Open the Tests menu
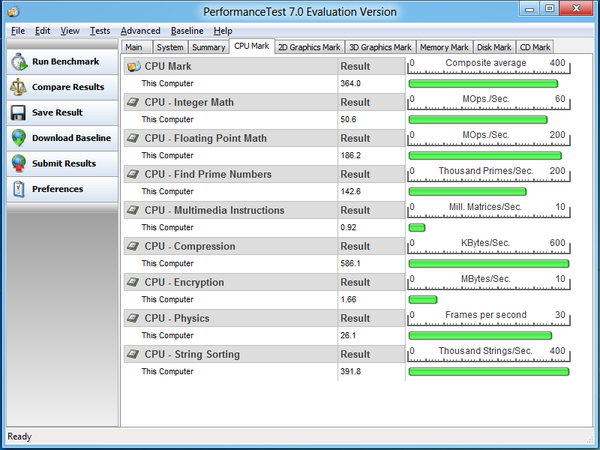 pos(99,31)
